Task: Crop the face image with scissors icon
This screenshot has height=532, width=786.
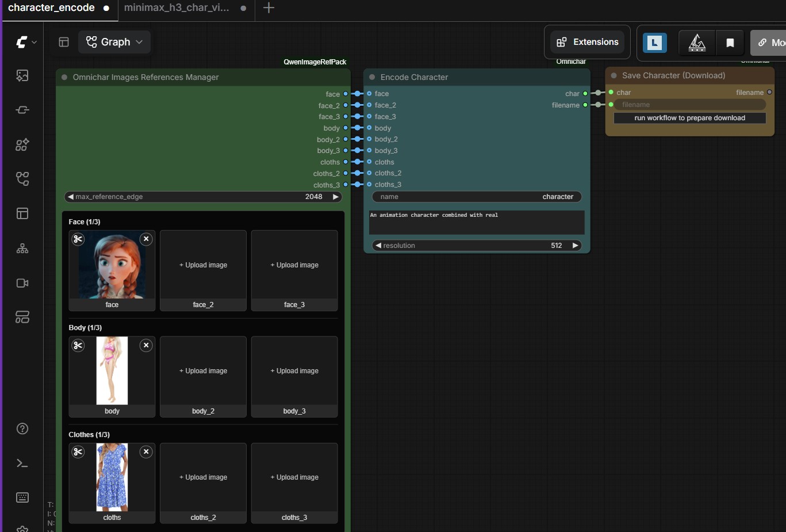Action: pos(78,239)
